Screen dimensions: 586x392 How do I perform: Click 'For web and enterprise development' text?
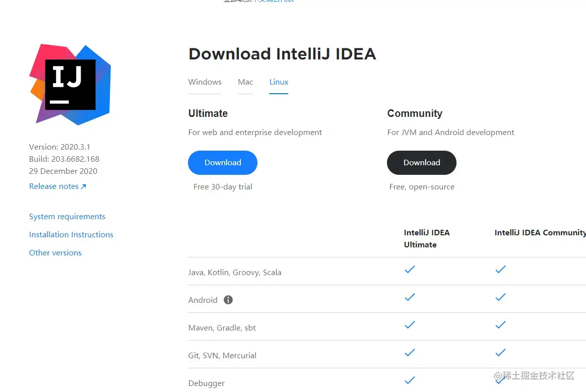coord(255,133)
